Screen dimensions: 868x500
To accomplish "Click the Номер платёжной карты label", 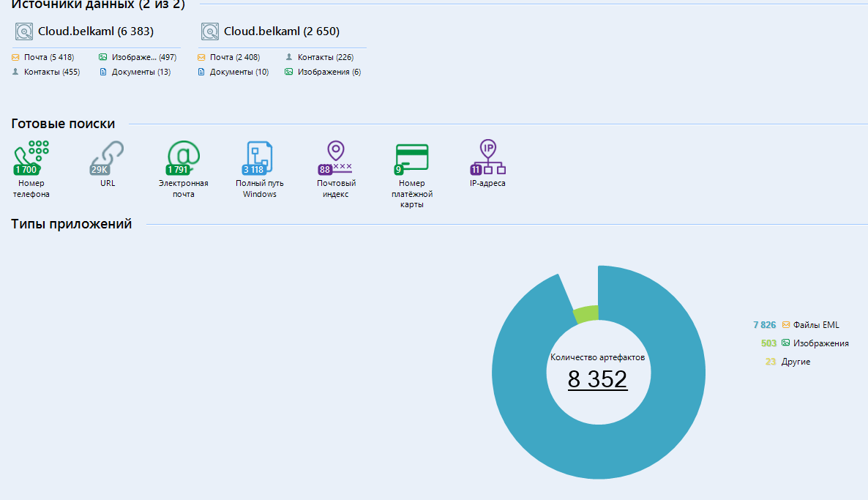I will 412,194.
